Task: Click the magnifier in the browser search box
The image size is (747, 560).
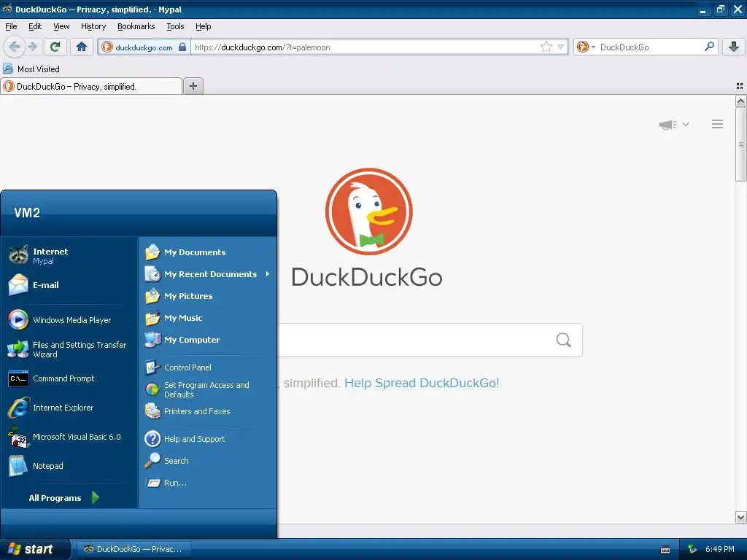Action: click(709, 47)
